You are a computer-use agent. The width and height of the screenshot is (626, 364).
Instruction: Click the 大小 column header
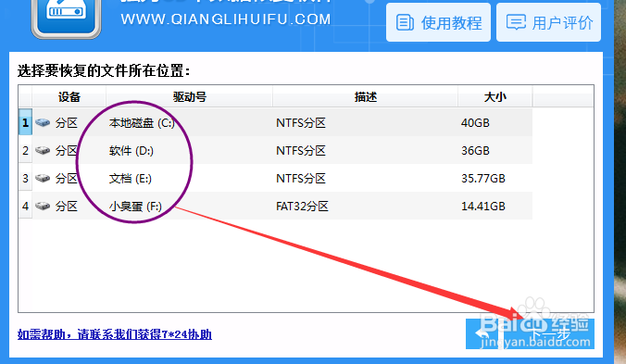(495, 97)
